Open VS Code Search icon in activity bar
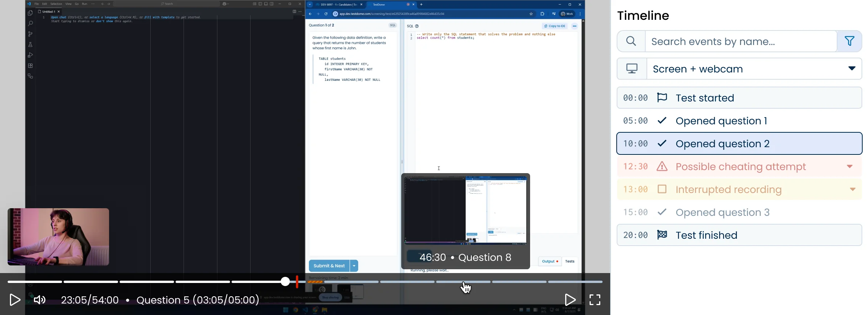Screen dimensions: 868x315 (x=30, y=24)
